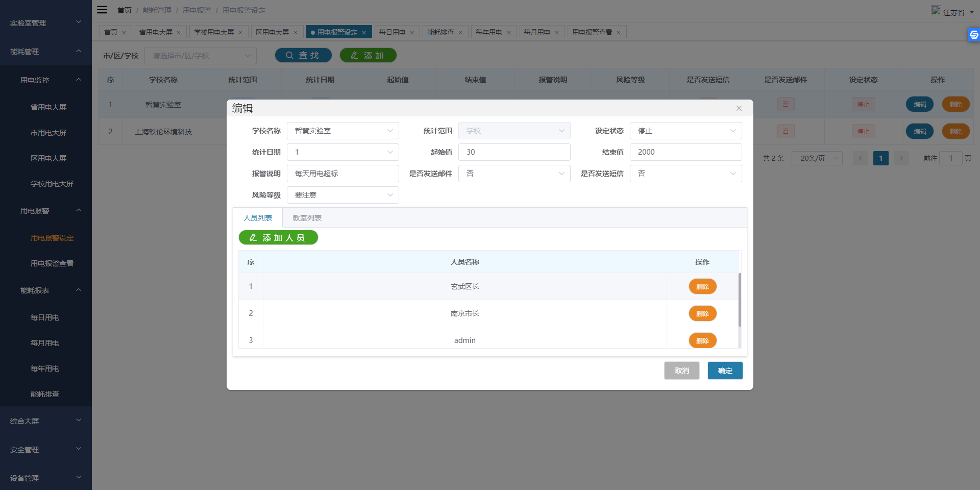Close the 每日用电 tab via its X
This screenshot has height=490, width=980.
(412, 33)
